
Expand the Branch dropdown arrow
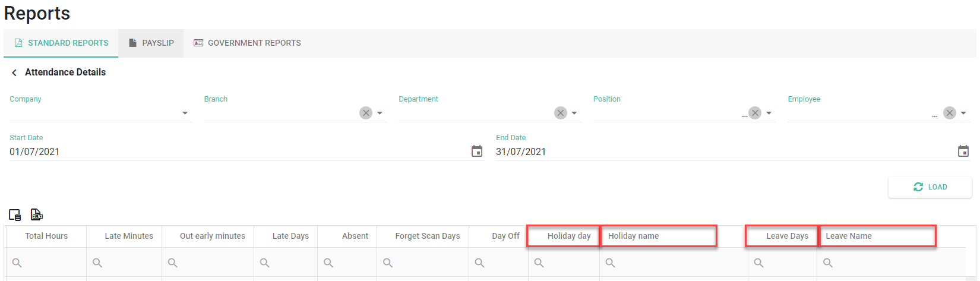coord(380,113)
